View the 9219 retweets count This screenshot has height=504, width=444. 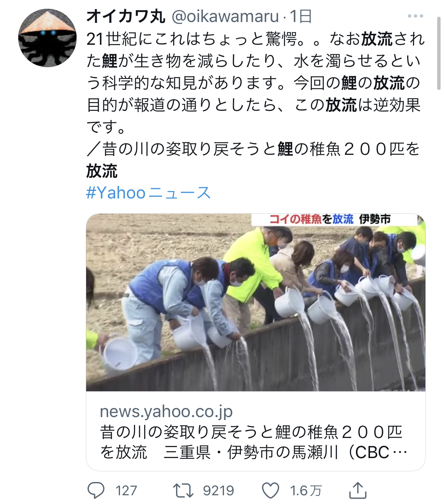(x=219, y=490)
